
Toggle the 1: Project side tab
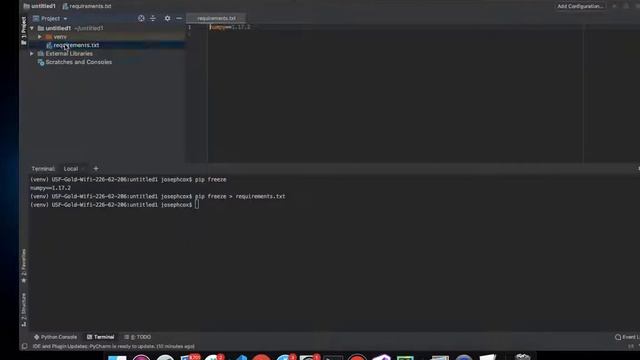click(24, 31)
